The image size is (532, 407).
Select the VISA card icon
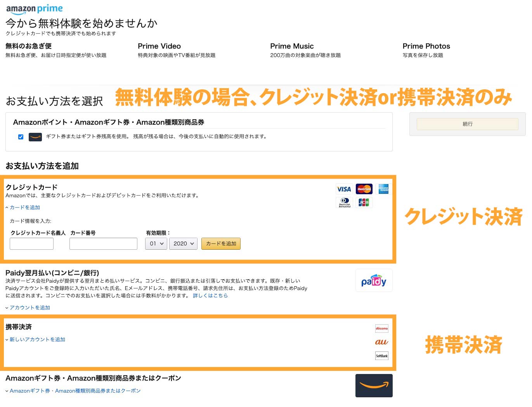(344, 189)
